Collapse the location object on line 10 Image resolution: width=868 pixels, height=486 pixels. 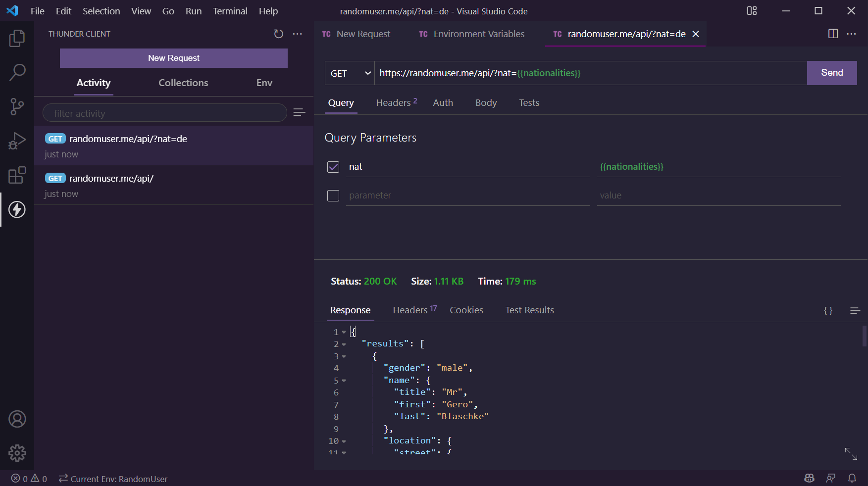pos(344,441)
